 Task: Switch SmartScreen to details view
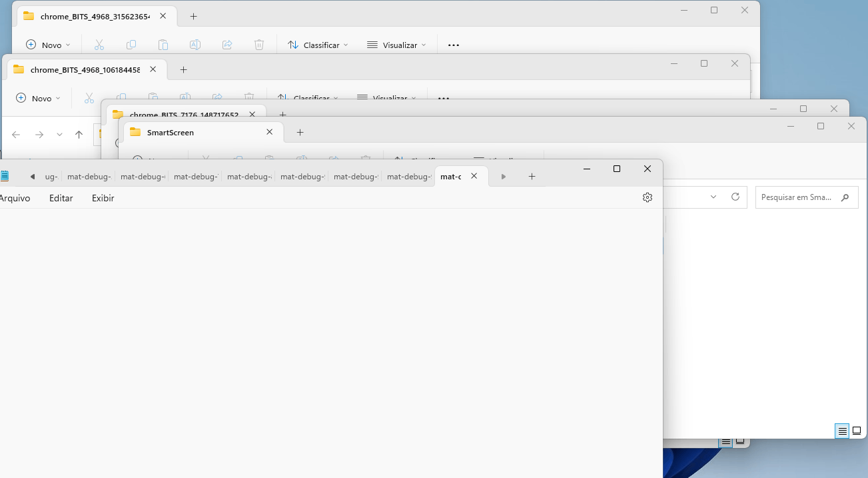(x=842, y=431)
